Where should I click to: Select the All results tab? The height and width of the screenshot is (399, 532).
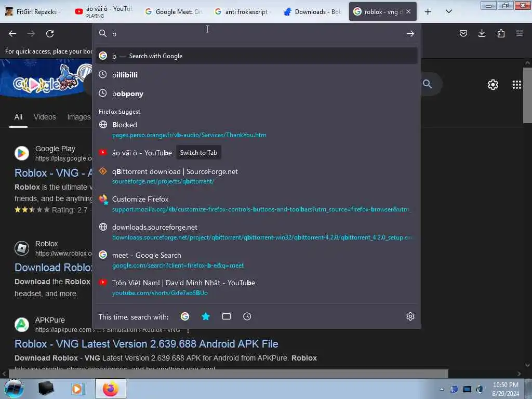(x=18, y=117)
